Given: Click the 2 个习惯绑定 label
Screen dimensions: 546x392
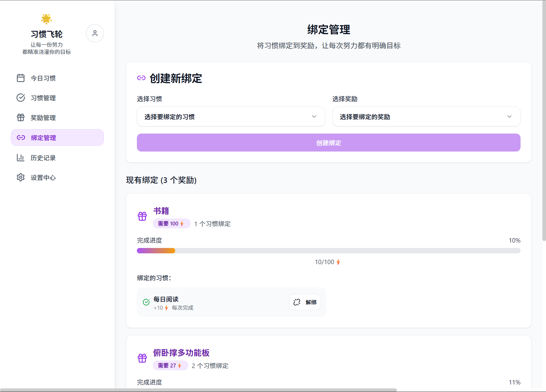Looking at the screenshot, I should click(210, 366).
